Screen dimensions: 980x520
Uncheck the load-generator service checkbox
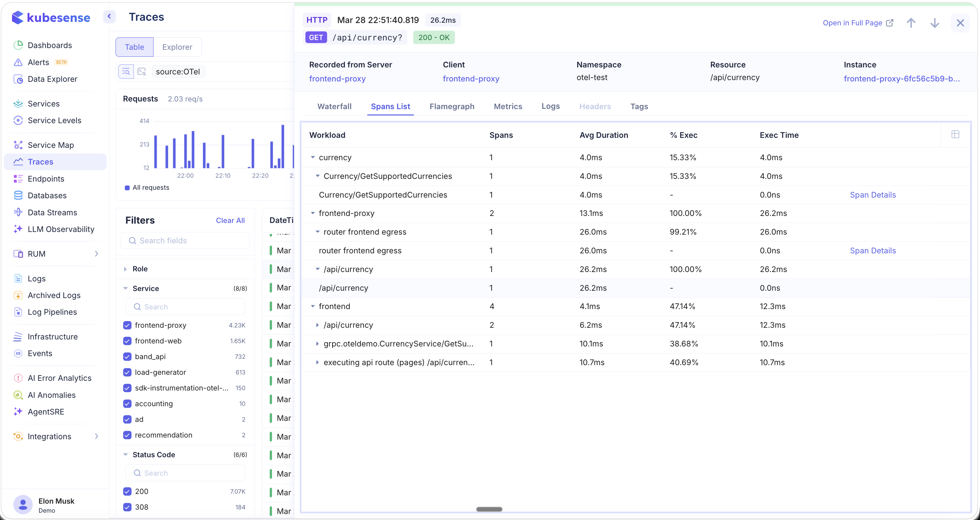(128, 372)
